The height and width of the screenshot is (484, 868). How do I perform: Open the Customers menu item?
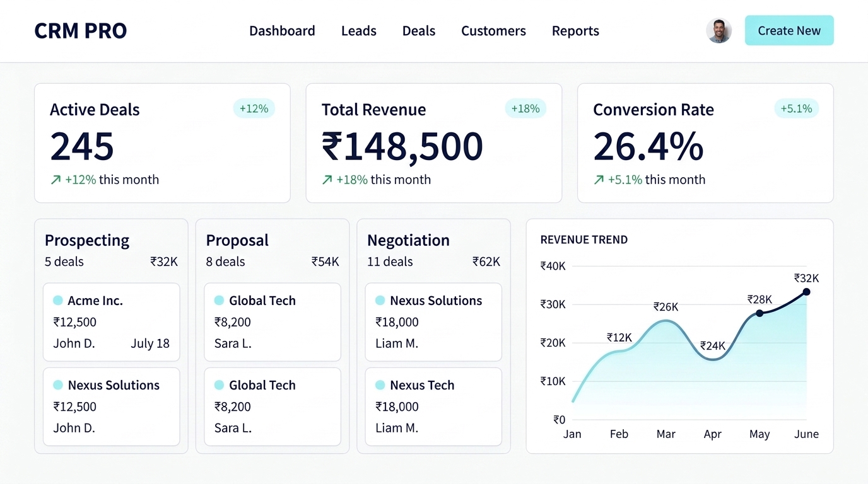click(493, 31)
